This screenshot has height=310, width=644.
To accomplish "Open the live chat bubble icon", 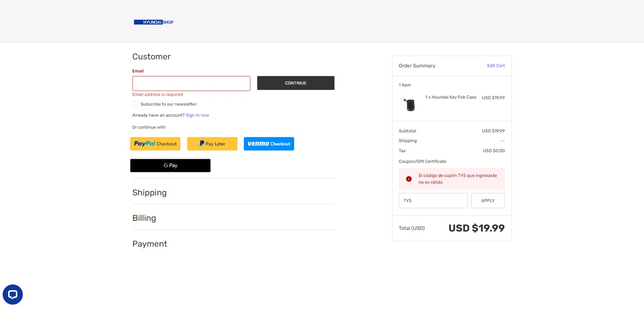I will tap(12, 295).
